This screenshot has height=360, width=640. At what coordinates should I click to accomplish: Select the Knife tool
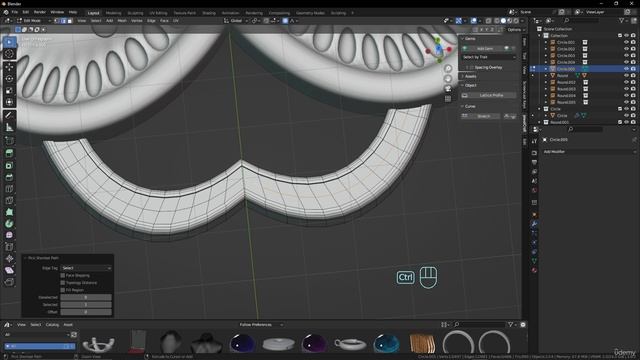tap(9, 200)
